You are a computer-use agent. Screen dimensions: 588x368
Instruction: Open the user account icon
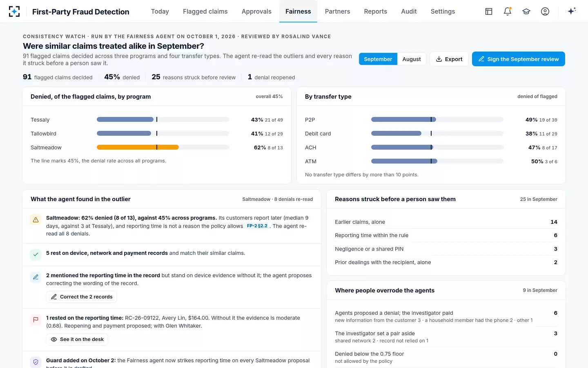tap(545, 11)
